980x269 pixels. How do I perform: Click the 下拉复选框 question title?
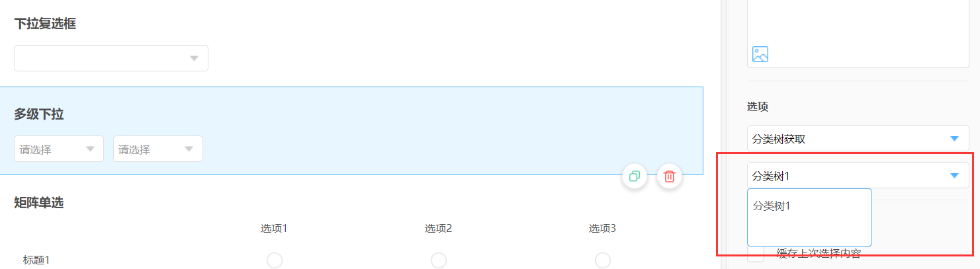coord(45,24)
